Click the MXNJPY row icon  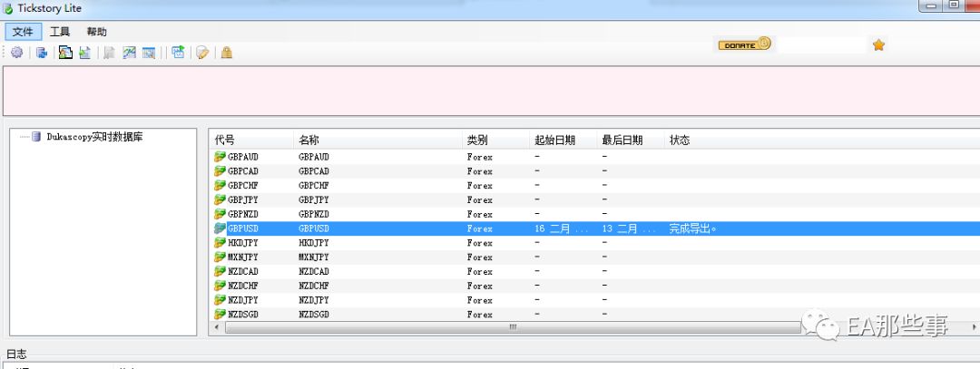pyautogui.click(x=220, y=257)
